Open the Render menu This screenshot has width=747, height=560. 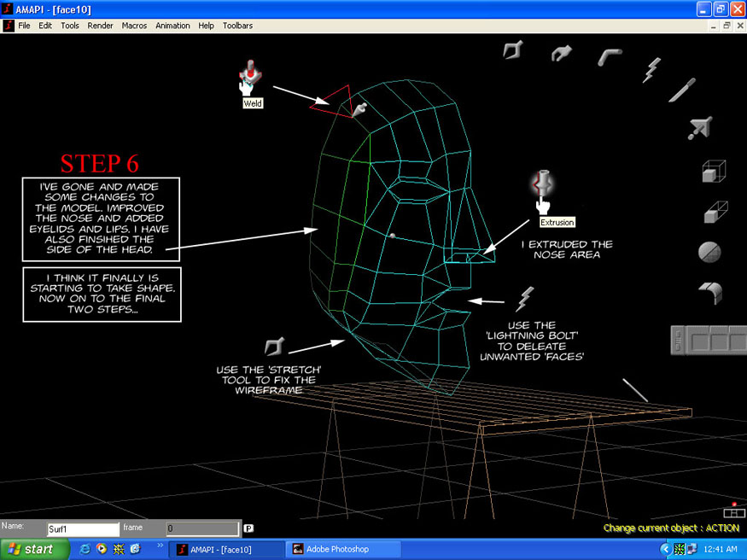coord(100,26)
